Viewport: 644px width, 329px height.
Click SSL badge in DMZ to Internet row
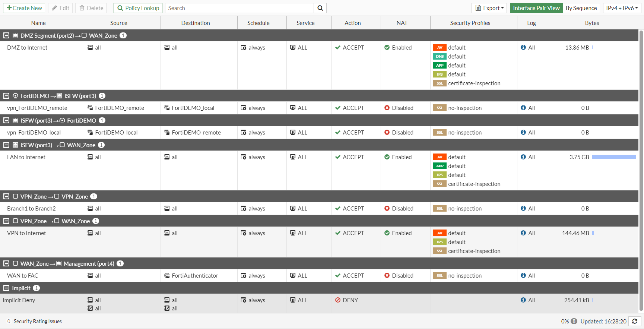pyautogui.click(x=440, y=83)
